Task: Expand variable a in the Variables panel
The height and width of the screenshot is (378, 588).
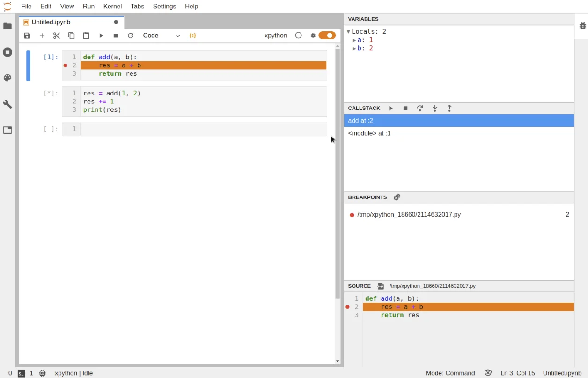Action: point(354,40)
